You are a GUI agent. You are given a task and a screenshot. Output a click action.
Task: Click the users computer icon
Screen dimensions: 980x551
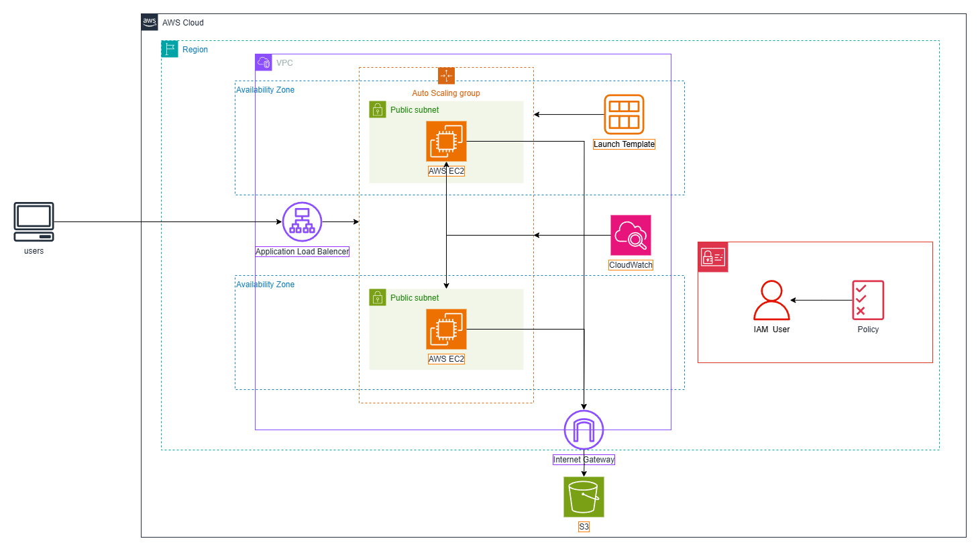point(34,222)
